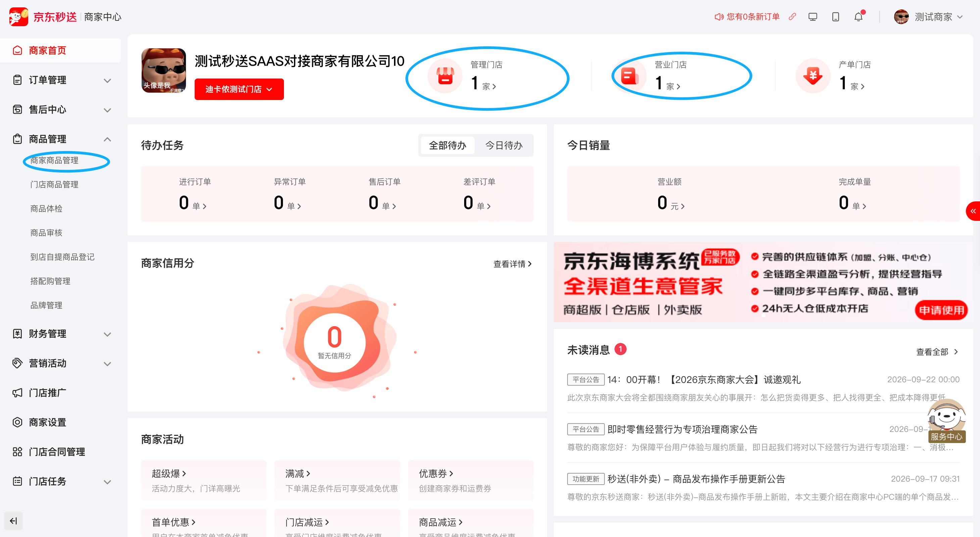Switch to the 今日待办 tab
980x537 pixels.
click(x=504, y=145)
